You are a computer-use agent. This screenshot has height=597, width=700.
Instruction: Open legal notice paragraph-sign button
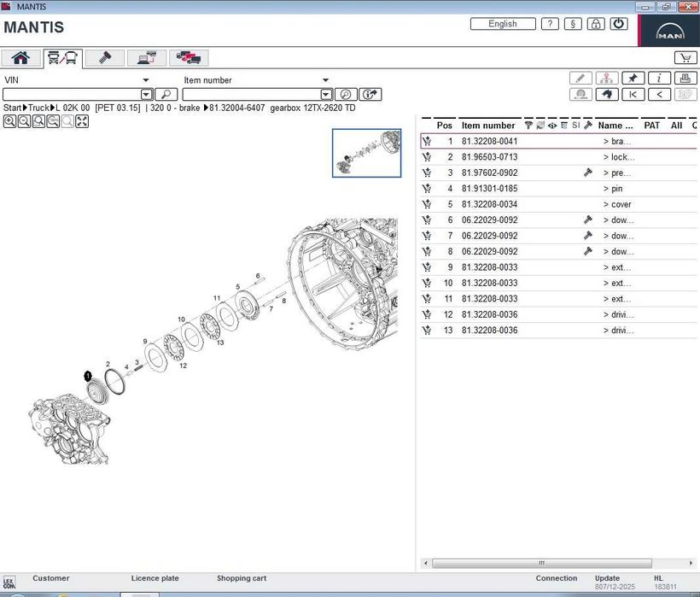pyautogui.click(x=573, y=24)
